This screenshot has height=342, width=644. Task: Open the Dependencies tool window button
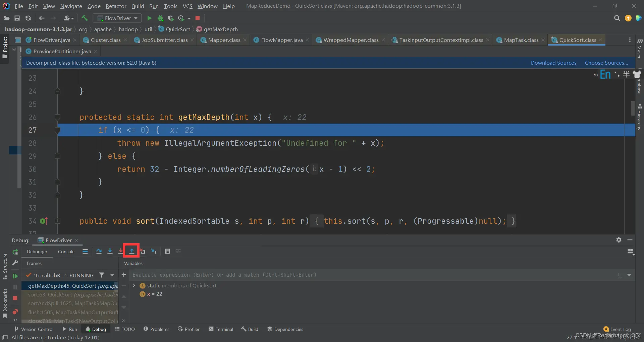[x=285, y=329]
